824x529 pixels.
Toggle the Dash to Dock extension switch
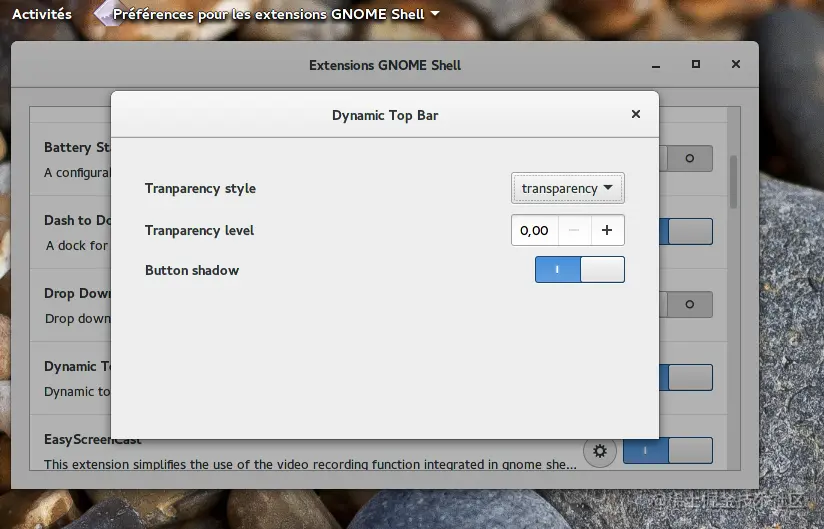686,231
